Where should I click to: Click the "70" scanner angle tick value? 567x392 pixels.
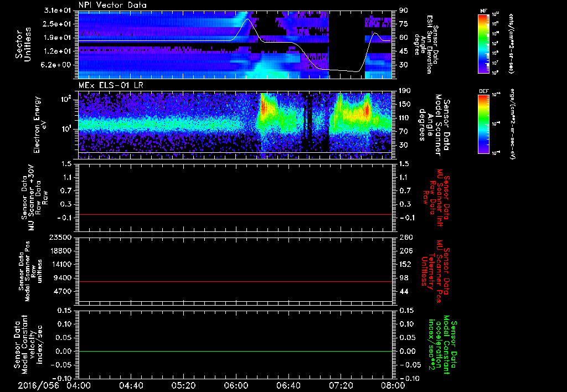click(x=404, y=132)
